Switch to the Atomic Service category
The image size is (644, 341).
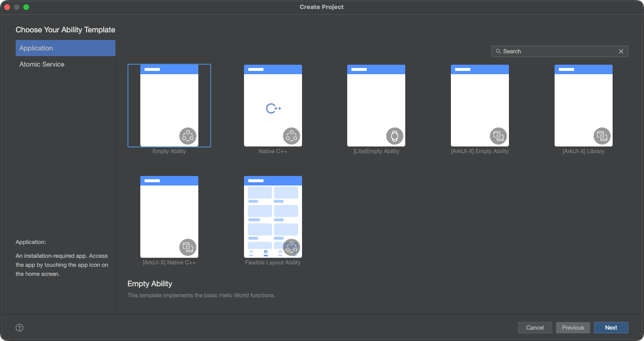point(66,64)
